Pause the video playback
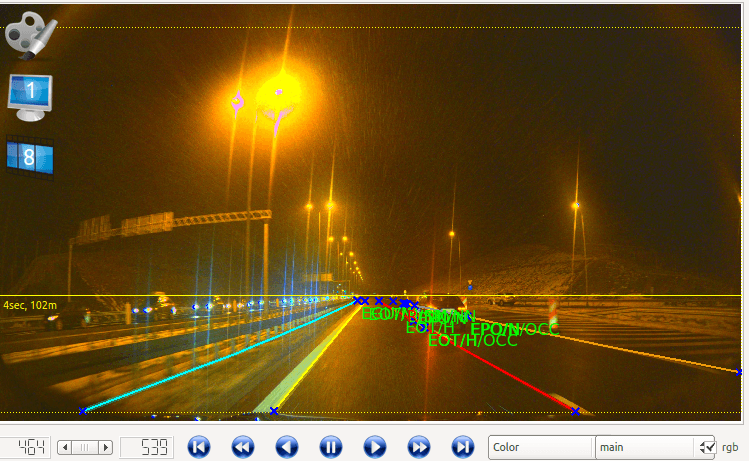750x461 pixels. coord(331,447)
